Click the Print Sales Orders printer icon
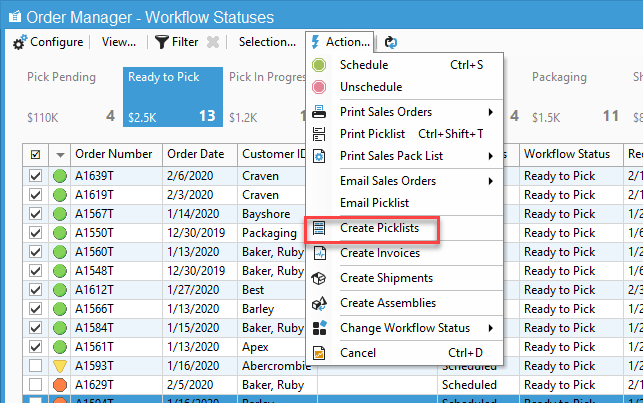 point(319,112)
